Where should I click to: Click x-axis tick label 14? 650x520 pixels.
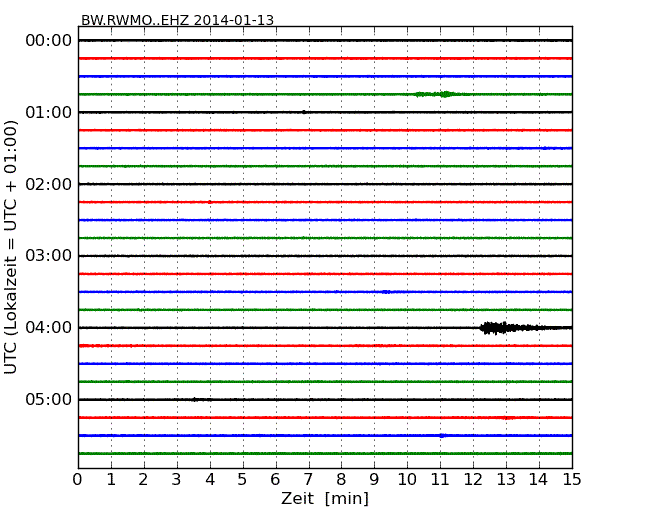coord(538,480)
